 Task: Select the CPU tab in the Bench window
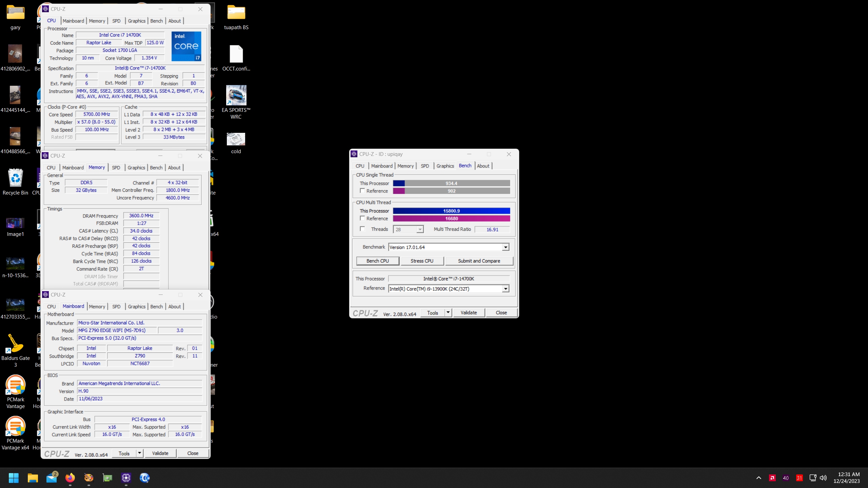coord(360,166)
